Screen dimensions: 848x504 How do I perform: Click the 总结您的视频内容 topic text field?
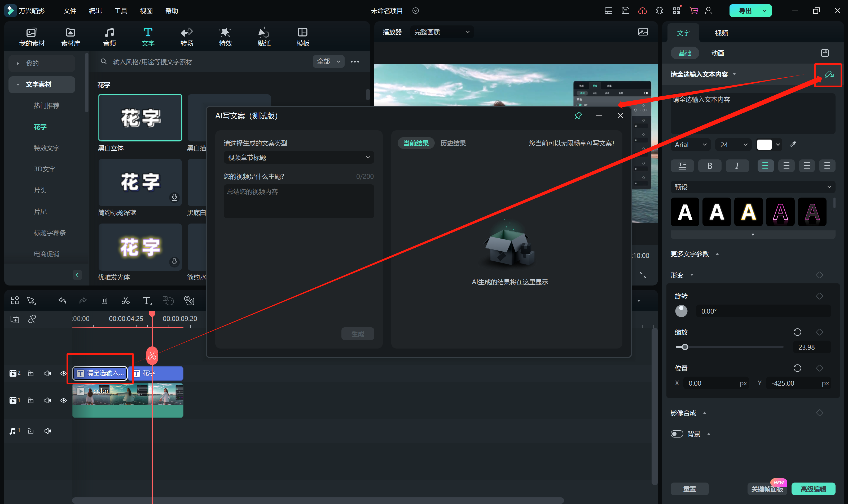coord(298,201)
